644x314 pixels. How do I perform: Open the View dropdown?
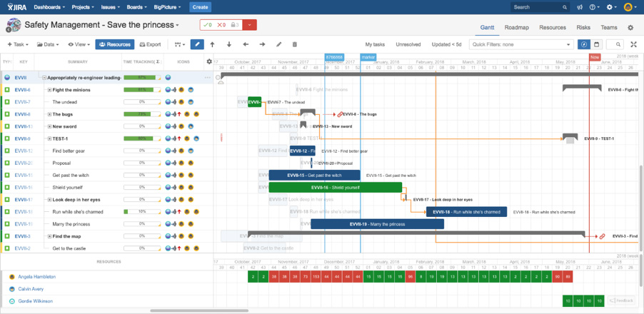tap(79, 44)
